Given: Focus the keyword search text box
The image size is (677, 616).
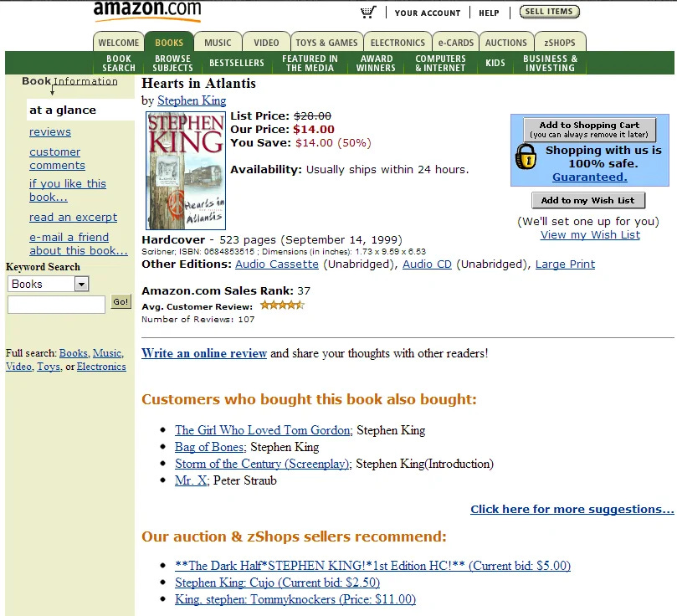Looking at the screenshot, I should [56, 305].
